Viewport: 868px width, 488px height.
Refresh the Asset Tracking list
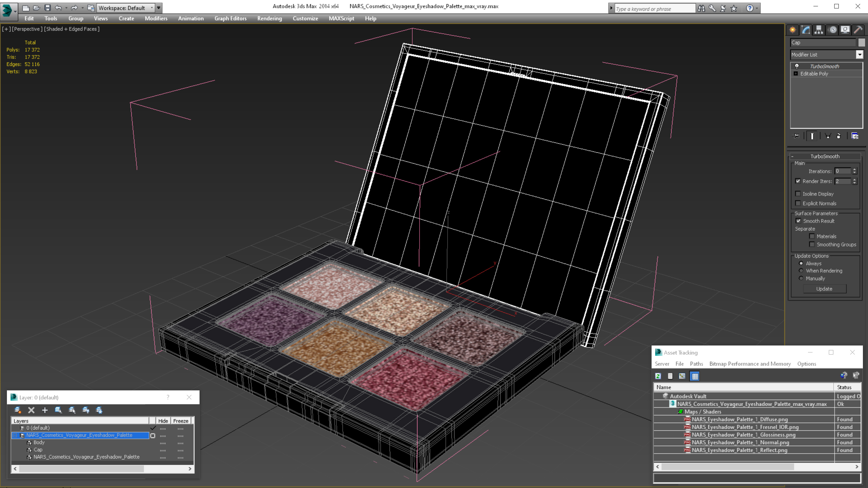pos(658,376)
